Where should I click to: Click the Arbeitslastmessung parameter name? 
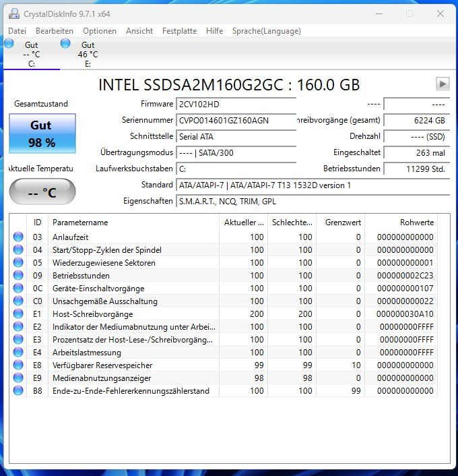87,353
